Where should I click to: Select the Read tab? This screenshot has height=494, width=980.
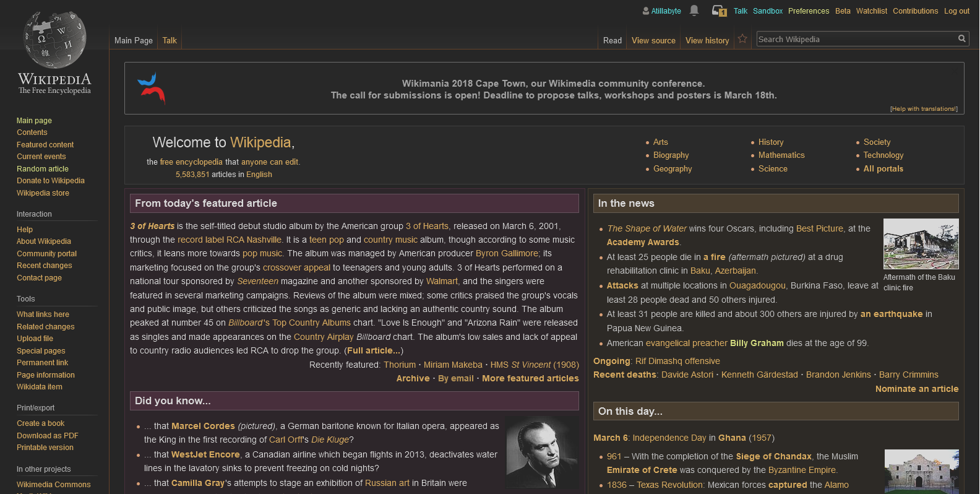[x=612, y=41]
